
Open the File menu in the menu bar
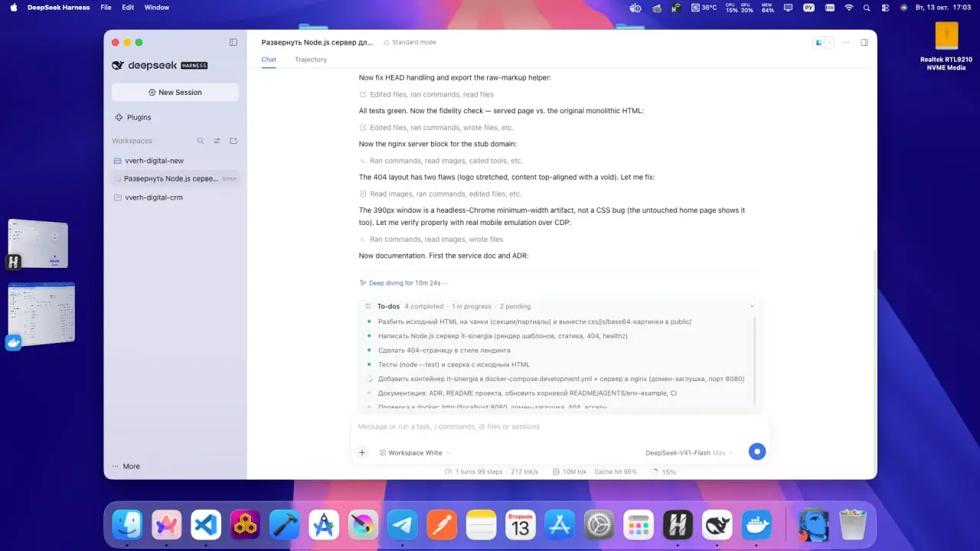(x=106, y=7)
